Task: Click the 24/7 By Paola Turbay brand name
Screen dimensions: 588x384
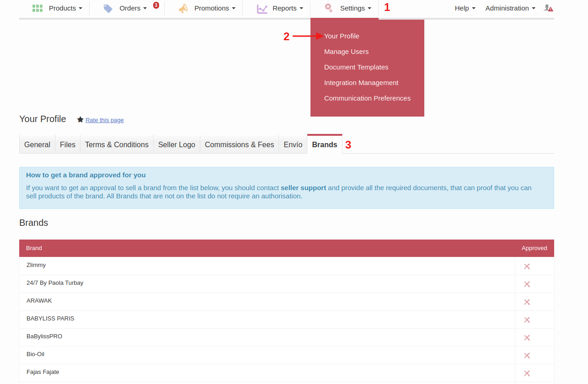Action: point(55,283)
